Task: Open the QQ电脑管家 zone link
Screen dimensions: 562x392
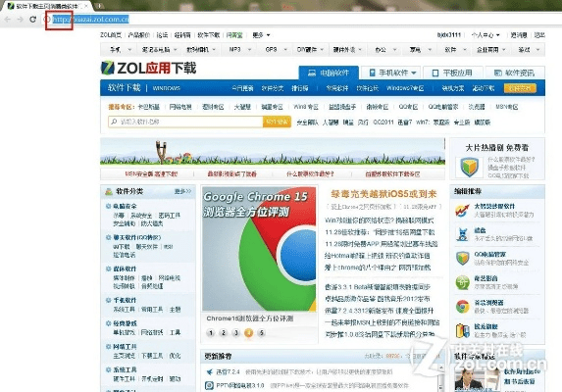Action: click(443, 107)
